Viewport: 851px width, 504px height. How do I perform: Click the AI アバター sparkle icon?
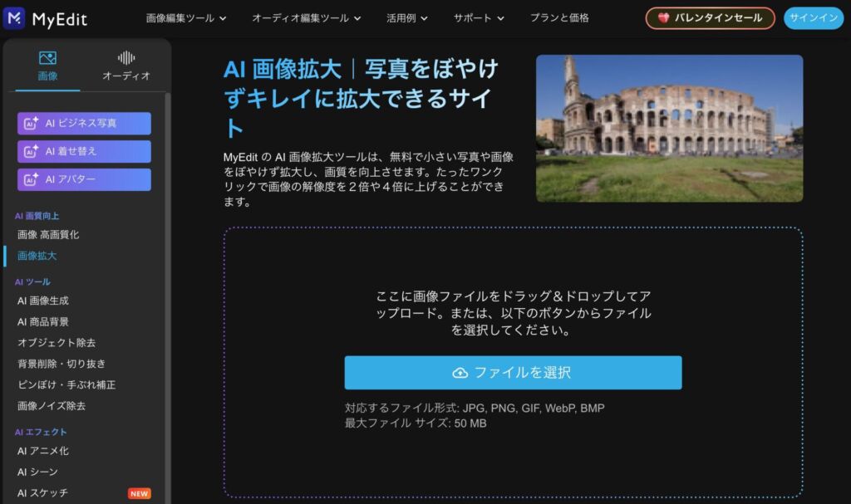(31, 179)
